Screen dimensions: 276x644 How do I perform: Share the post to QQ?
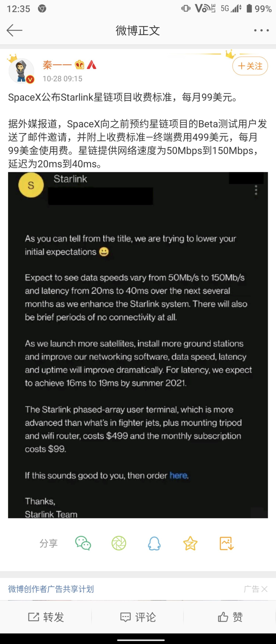(x=154, y=543)
